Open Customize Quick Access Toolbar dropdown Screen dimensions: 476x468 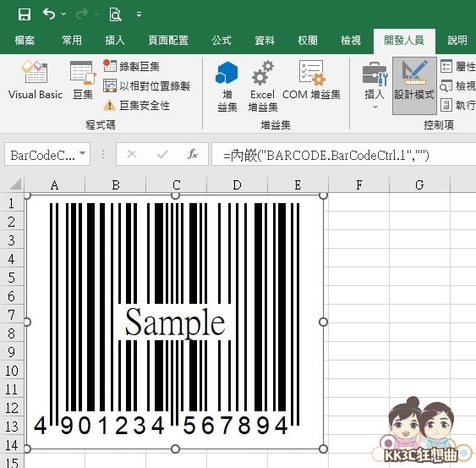(x=139, y=14)
